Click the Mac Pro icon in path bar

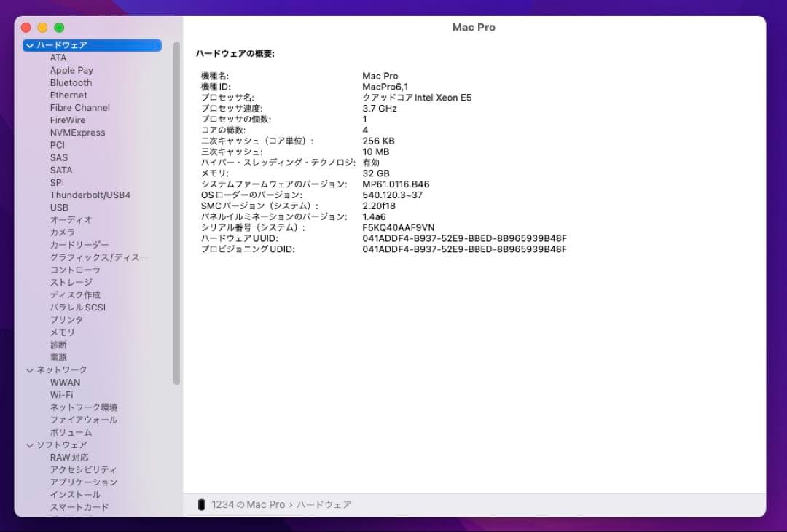201,504
